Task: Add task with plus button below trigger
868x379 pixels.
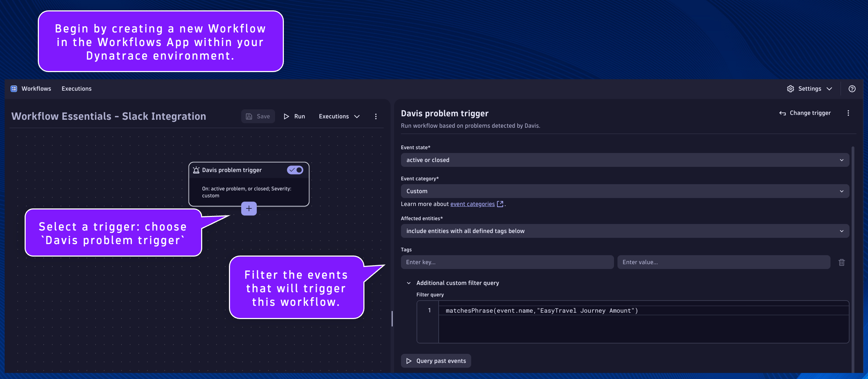Action: click(x=249, y=209)
